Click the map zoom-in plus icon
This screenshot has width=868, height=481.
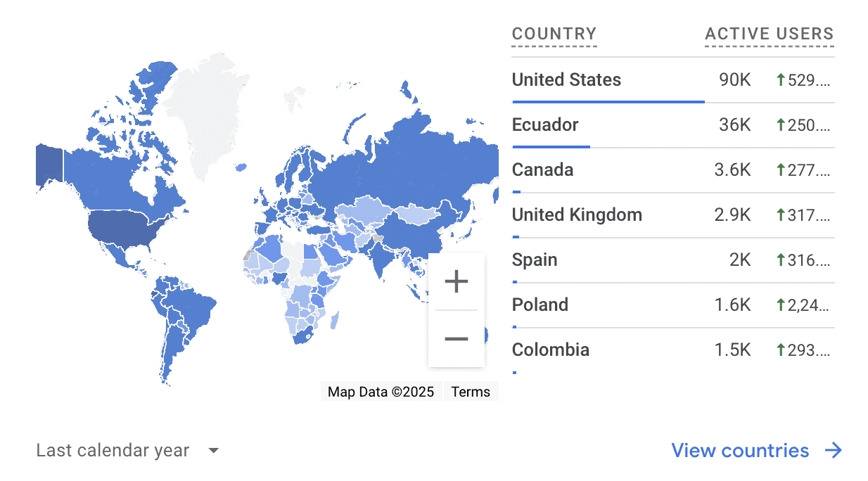pos(456,281)
